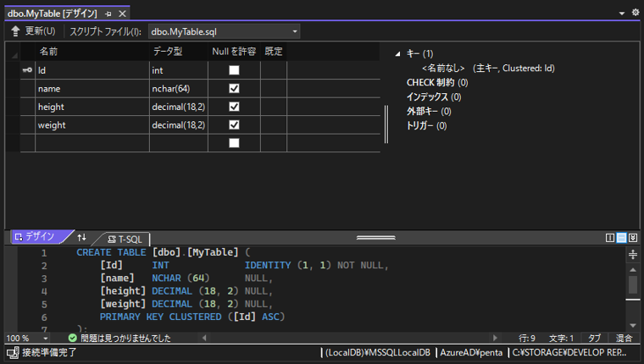Click the タブ indent indicator
The height and width of the screenshot is (364, 644).
(x=594, y=338)
